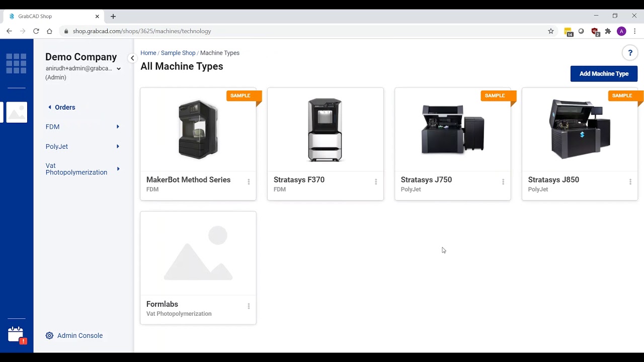Click the red shield extension icon
The height and width of the screenshot is (362, 644).
tap(595, 32)
